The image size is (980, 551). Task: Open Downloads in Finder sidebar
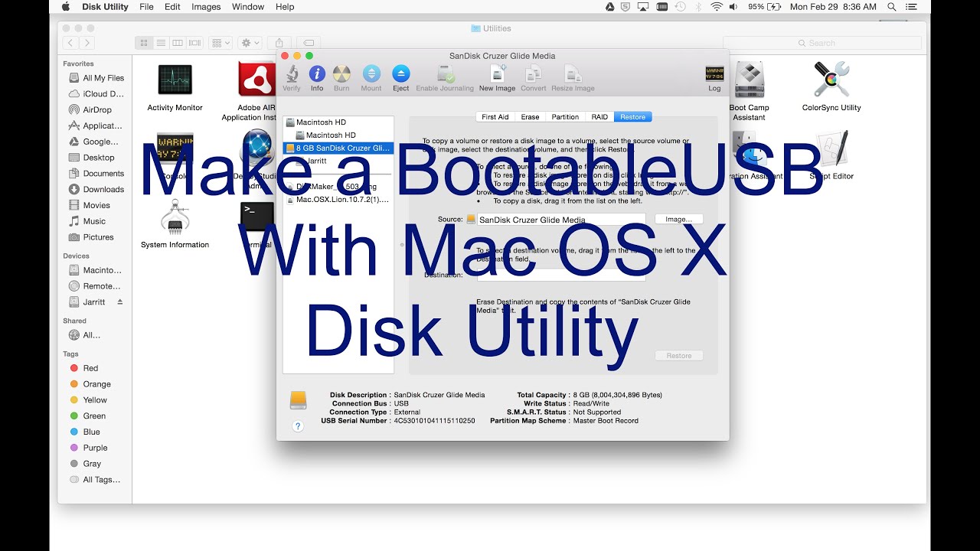pos(96,190)
